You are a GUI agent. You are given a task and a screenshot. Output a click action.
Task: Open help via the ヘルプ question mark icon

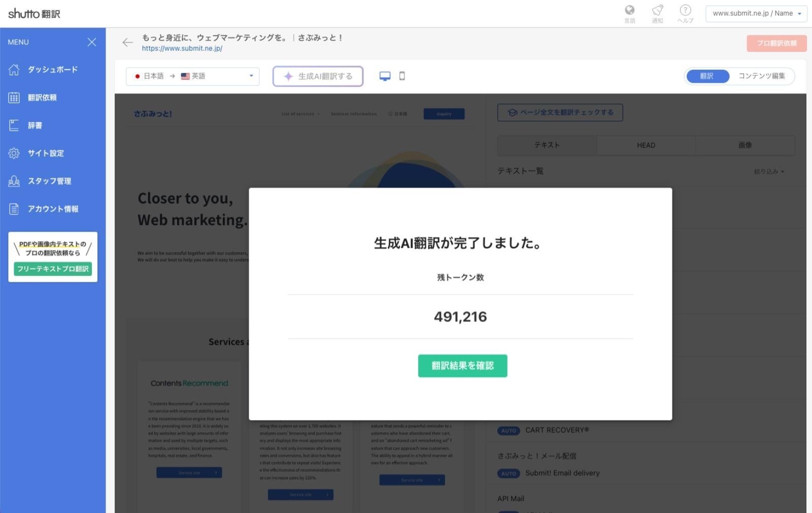[x=685, y=11]
